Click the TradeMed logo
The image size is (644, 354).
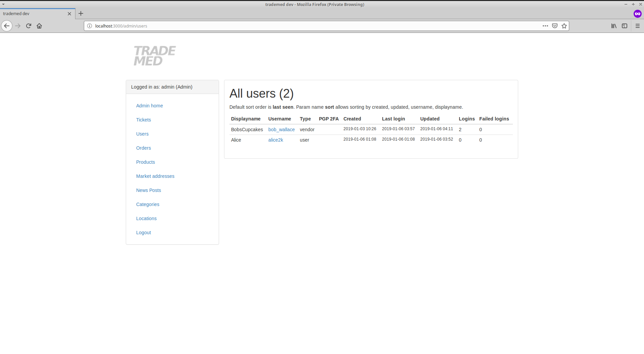[x=155, y=56]
